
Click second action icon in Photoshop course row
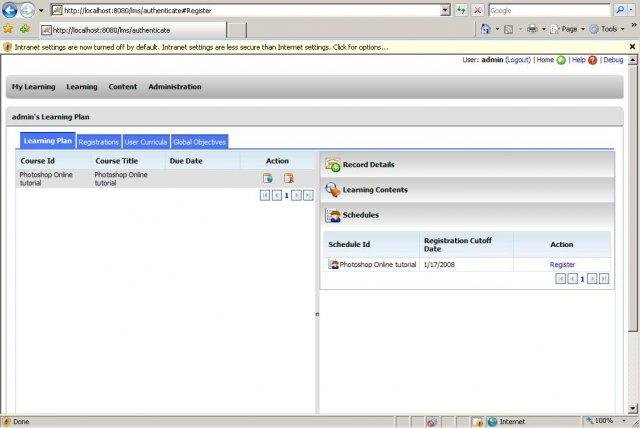tap(289, 178)
